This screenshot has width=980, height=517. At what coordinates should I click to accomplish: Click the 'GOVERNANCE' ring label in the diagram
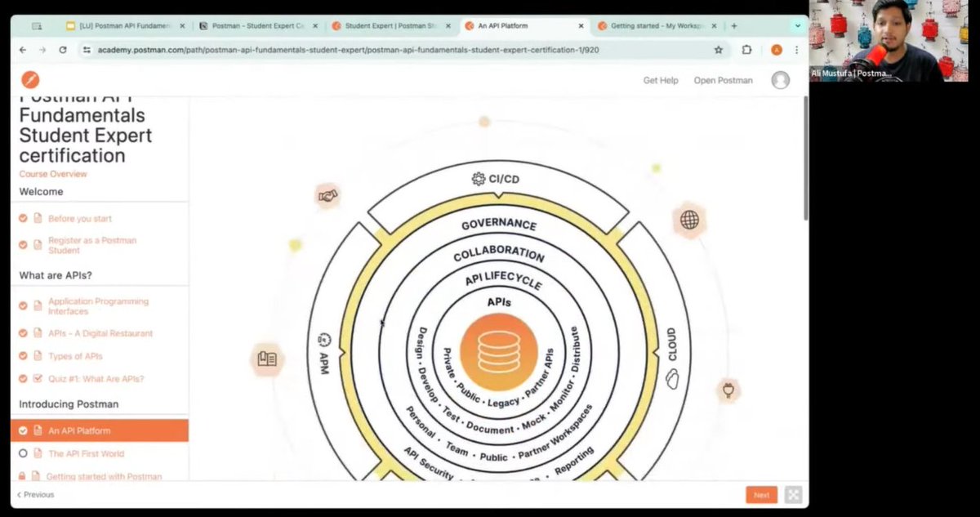[498, 225]
